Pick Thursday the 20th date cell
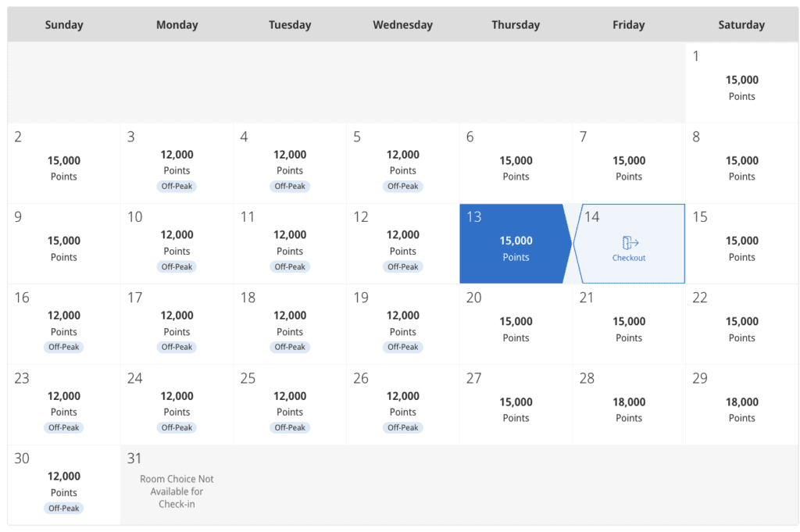The width and height of the screenshot is (800, 532). 516,324
